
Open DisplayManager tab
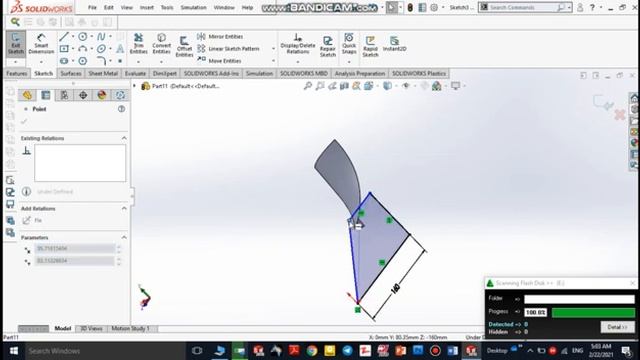pyautogui.click(x=102, y=95)
